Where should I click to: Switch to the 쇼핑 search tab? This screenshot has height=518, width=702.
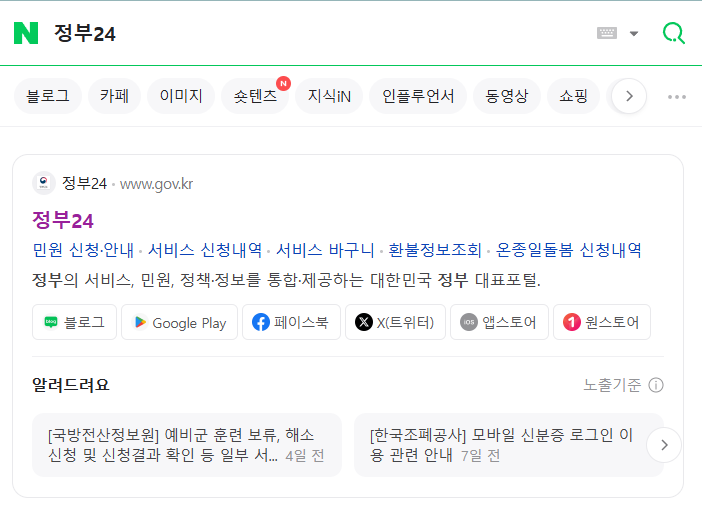[x=574, y=96]
